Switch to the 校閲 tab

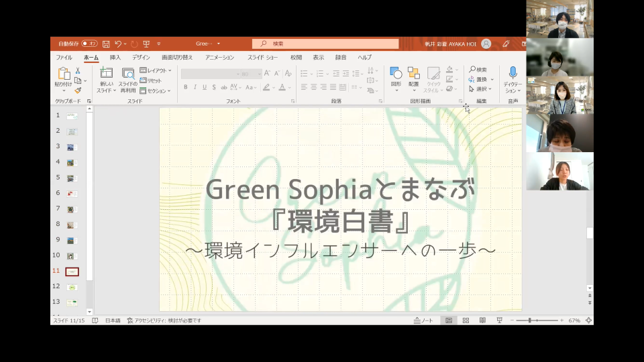pyautogui.click(x=296, y=58)
